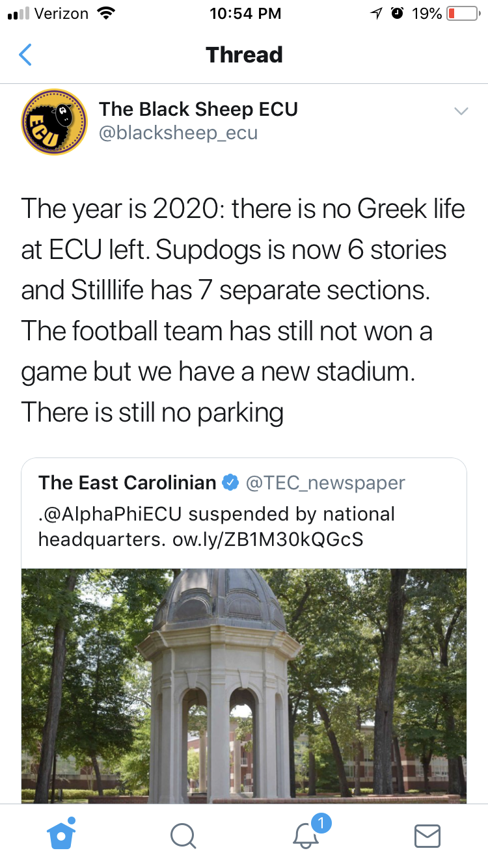Open the Home tab icon
Viewport: 488px width, 868px height.
point(62,835)
